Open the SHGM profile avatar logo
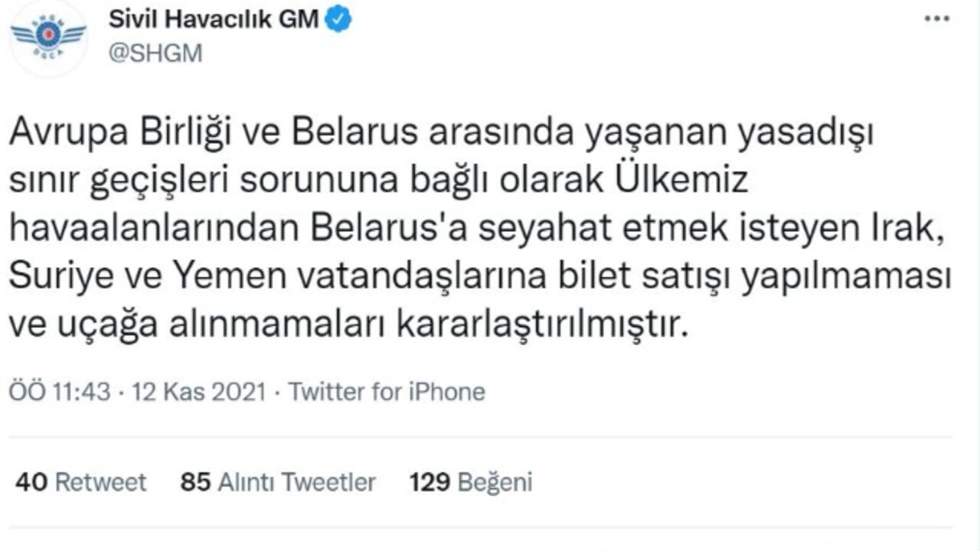Image resolution: width=980 pixels, height=551 pixels. click(x=48, y=37)
